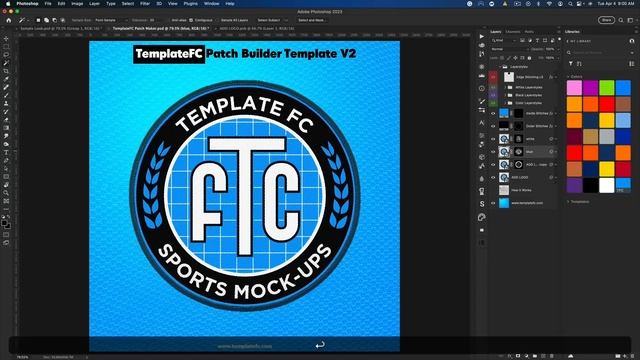This screenshot has width=640, height=360.
Task: Open the Image menu
Action: click(77, 4)
